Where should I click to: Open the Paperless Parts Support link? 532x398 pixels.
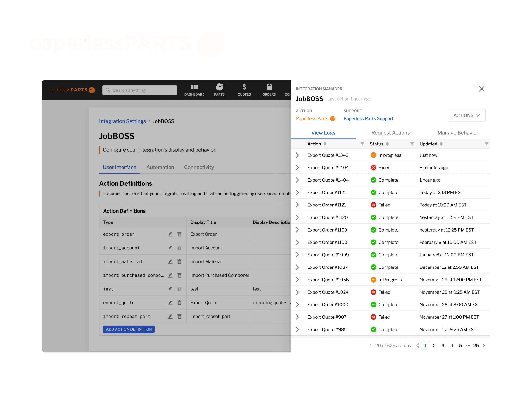(x=368, y=118)
